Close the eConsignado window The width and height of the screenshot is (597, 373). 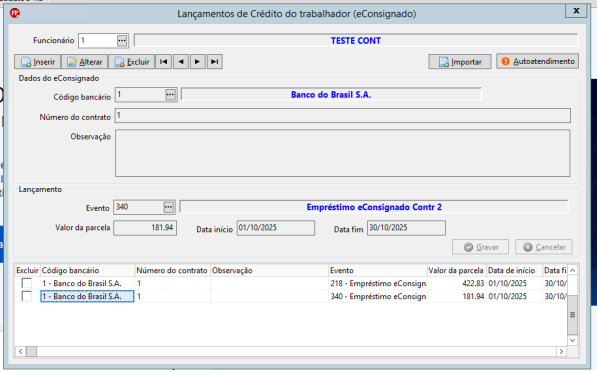point(576,11)
